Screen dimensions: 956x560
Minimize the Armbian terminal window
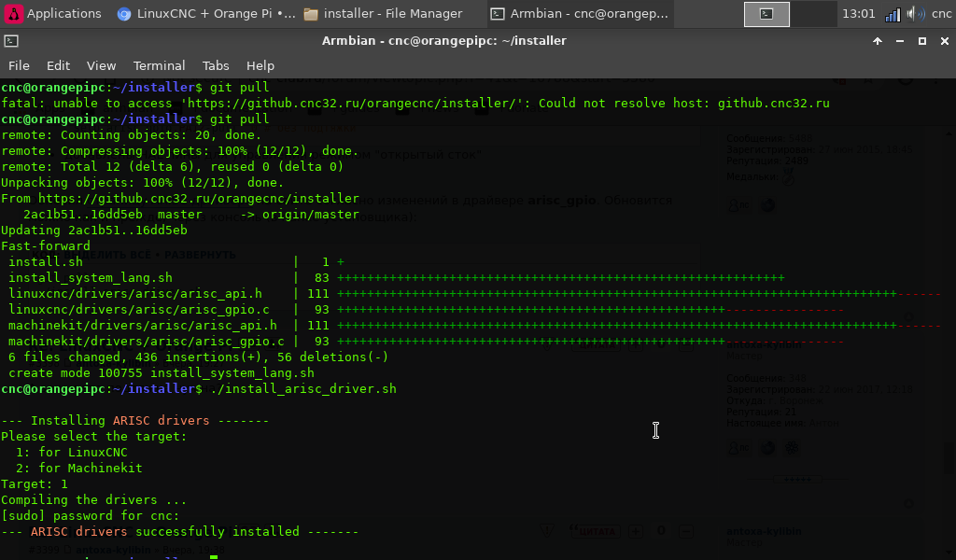coord(900,41)
